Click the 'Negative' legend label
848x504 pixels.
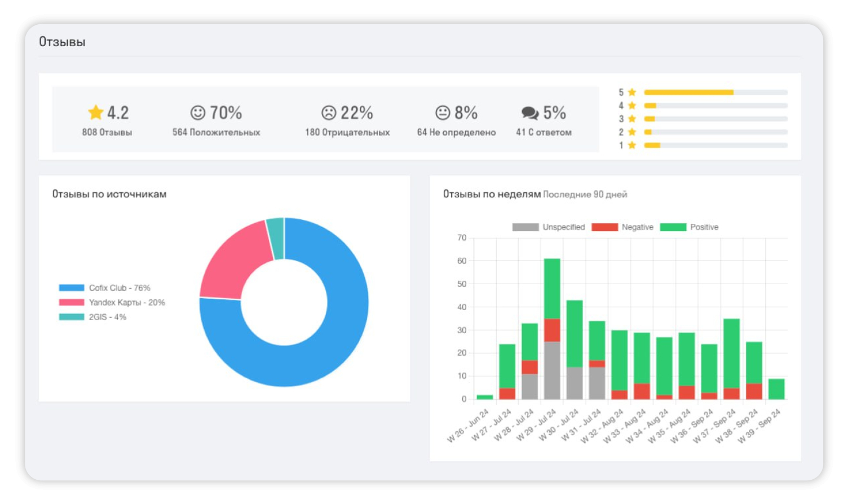[x=638, y=227]
